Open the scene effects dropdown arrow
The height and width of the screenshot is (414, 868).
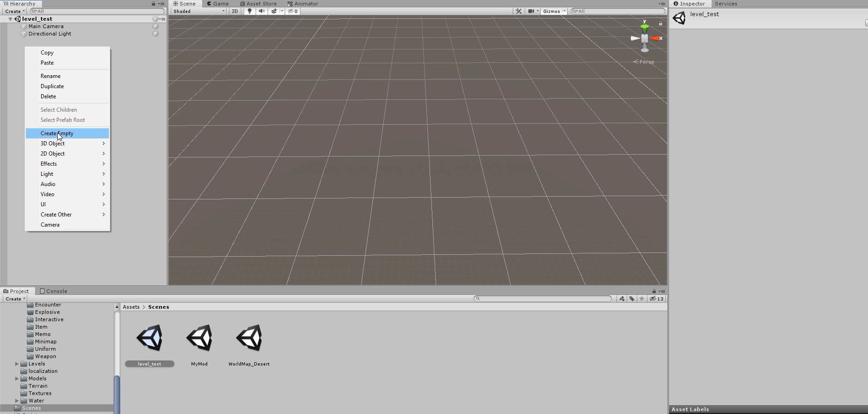pos(282,11)
